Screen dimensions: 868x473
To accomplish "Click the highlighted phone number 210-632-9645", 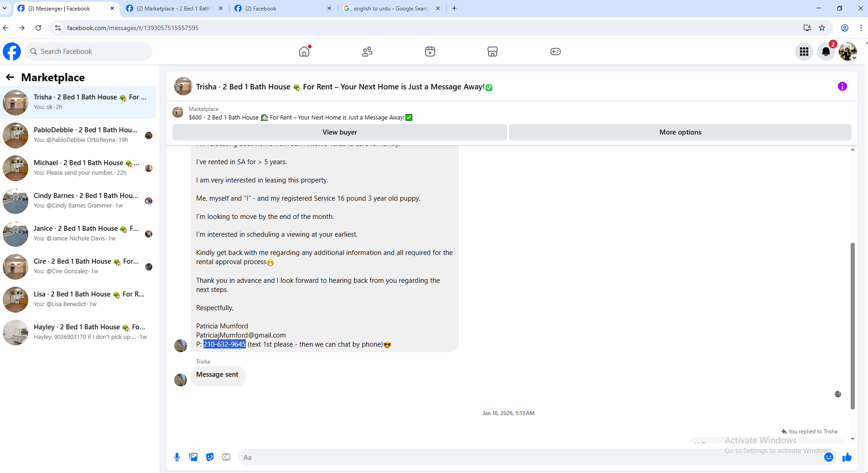I will [x=224, y=344].
